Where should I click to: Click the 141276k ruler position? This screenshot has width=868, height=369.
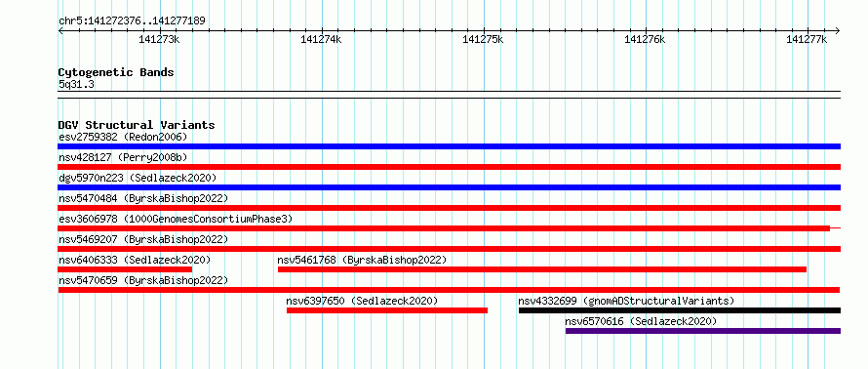click(645, 39)
